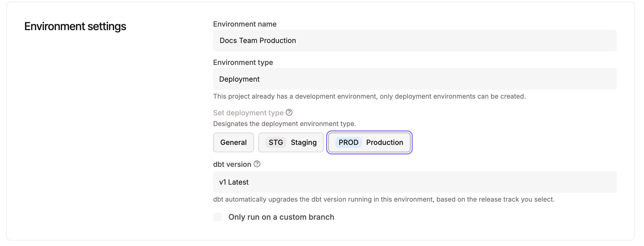Click the help icon next to dbt version
Image resolution: width=644 pixels, height=246 pixels.
point(257,164)
